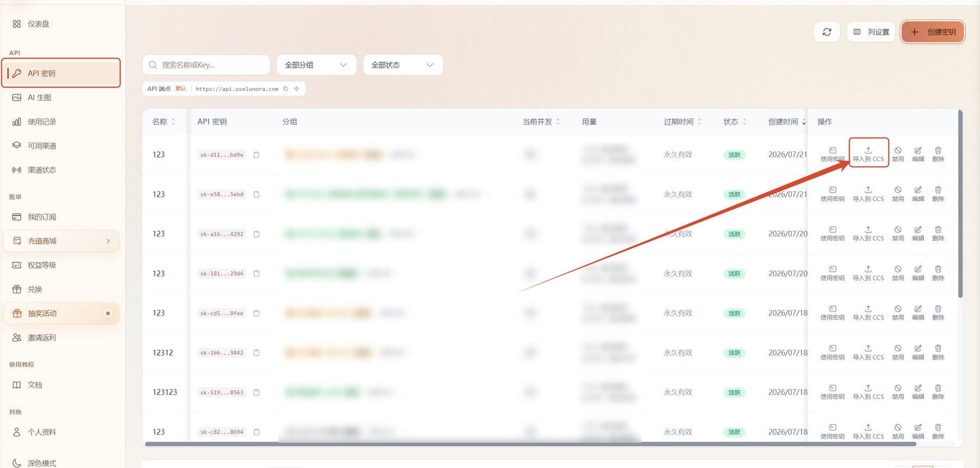Click key text sk-e58...5ebd
Viewport: 980px width, 468px height.
[x=222, y=194]
